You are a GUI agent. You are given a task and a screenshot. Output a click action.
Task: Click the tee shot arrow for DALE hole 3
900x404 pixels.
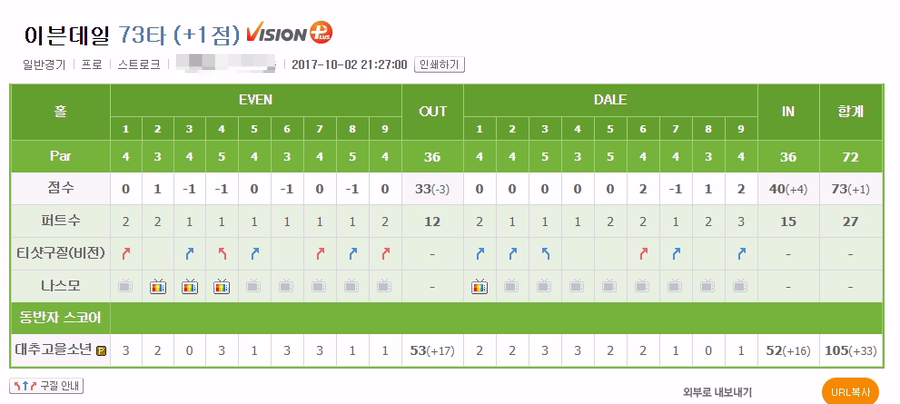pos(545,253)
